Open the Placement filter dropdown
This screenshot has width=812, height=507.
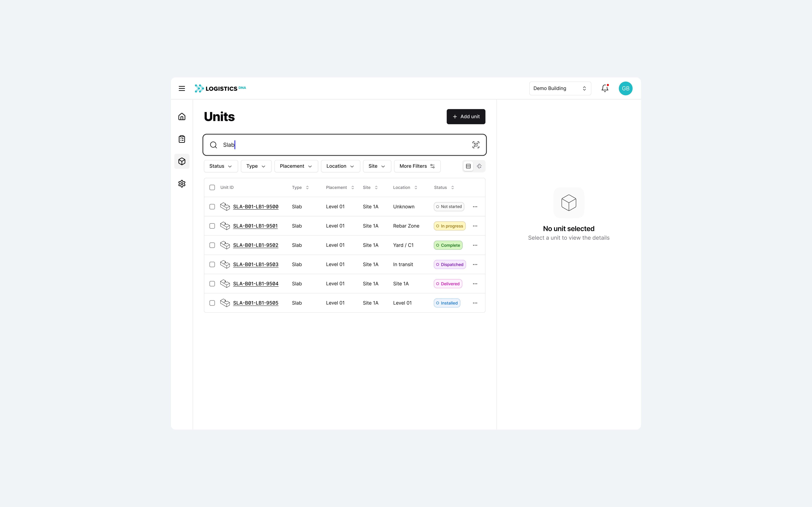296,166
